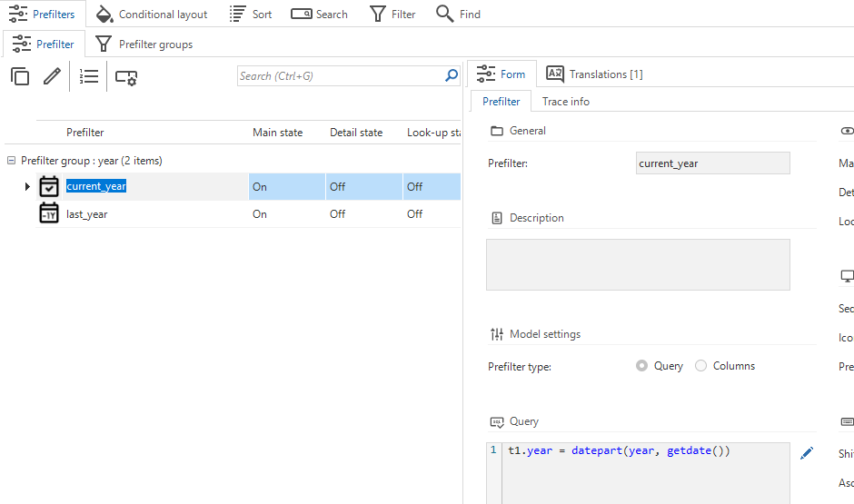Open the Find tab
The width and height of the screenshot is (854, 504).
458,15
